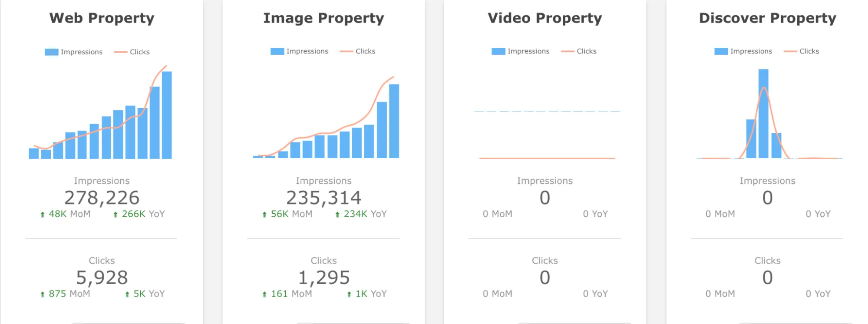Click the orange Clicks line marker in Web Property legend
The width and height of the screenshot is (868, 324).
[120, 52]
